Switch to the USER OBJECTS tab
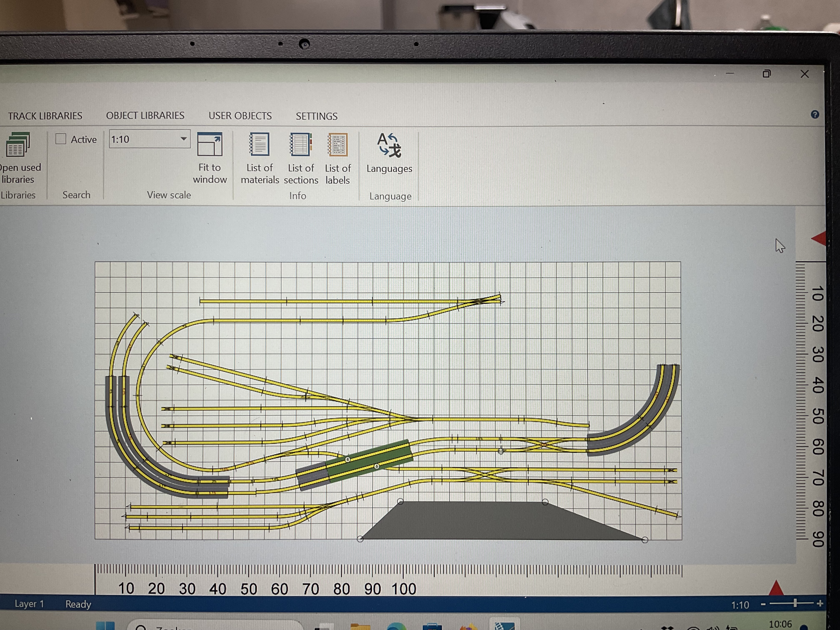Image resolution: width=840 pixels, height=630 pixels. coord(240,116)
